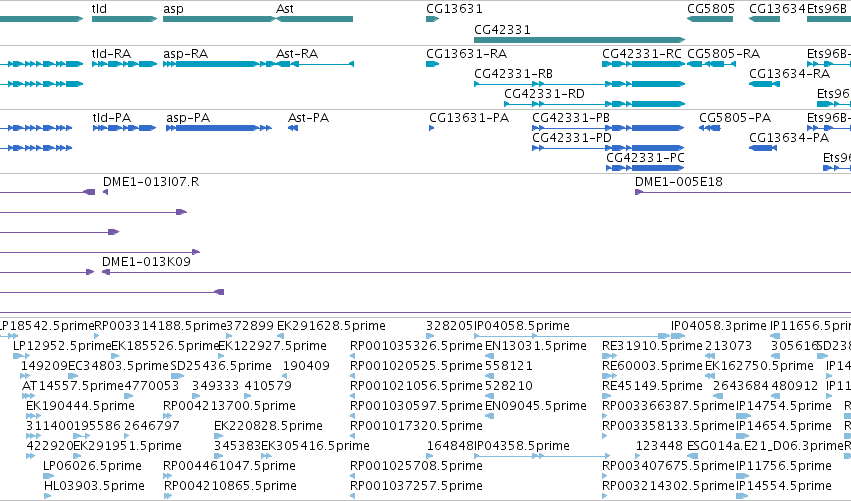The height and width of the screenshot is (501, 851).
Task: Select the EN13031.5prime EST label
Action: point(536,346)
